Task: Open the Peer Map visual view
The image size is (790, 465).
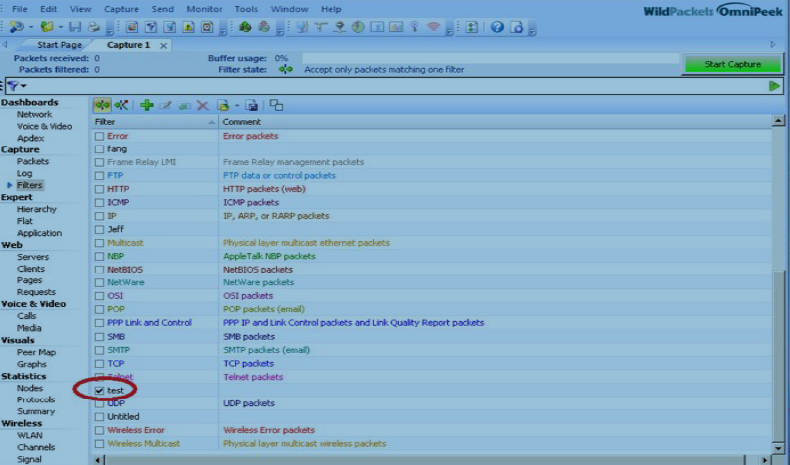Action: tap(36, 352)
